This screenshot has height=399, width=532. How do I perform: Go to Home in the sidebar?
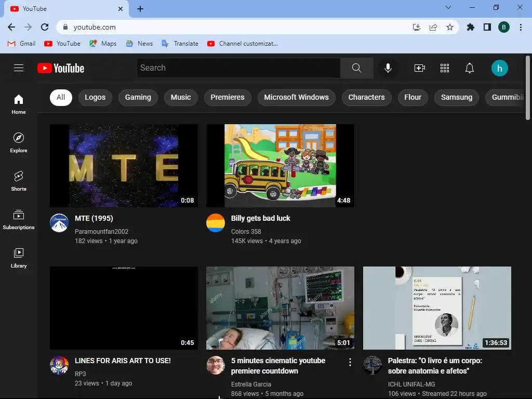pyautogui.click(x=19, y=104)
